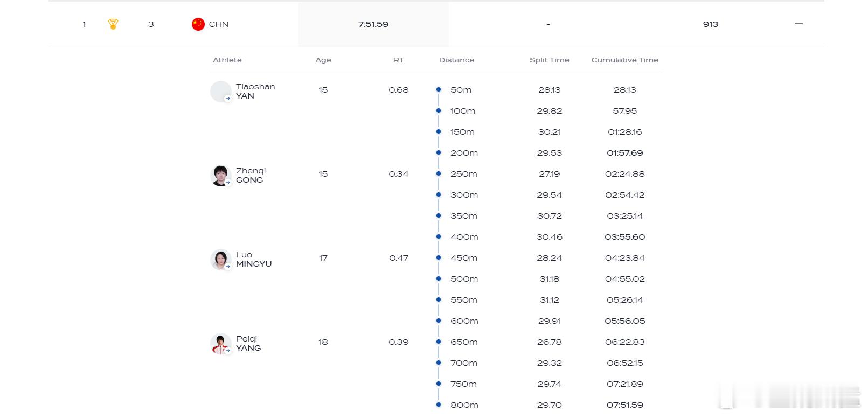Image resolution: width=868 pixels, height=418 pixels.
Task: Click the Tiaoshan YAN athlete name
Action: tap(255, 91)
